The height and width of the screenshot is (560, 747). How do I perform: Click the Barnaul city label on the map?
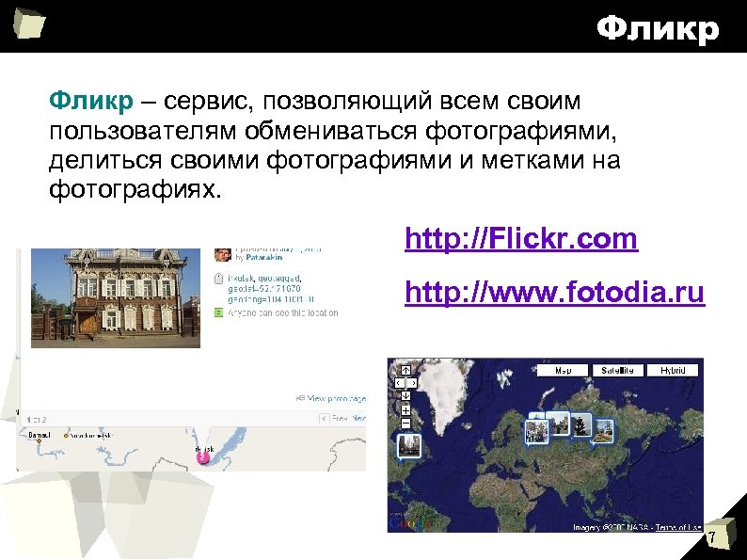pos(40,435)
